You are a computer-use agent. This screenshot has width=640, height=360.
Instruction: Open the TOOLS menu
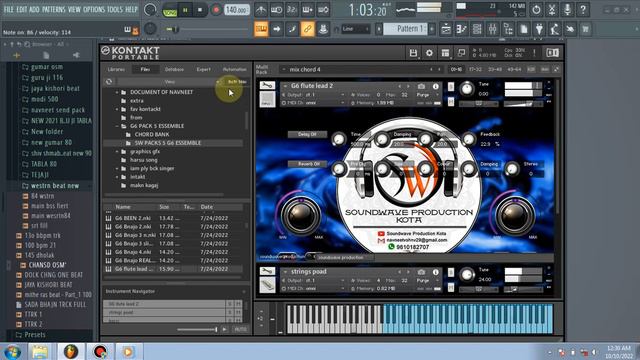pos(115,9)
